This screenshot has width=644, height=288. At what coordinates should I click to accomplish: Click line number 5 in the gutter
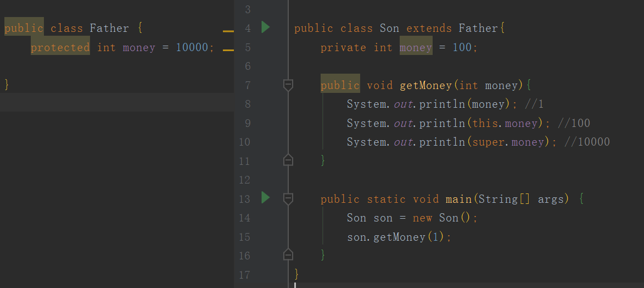point(247,47)
